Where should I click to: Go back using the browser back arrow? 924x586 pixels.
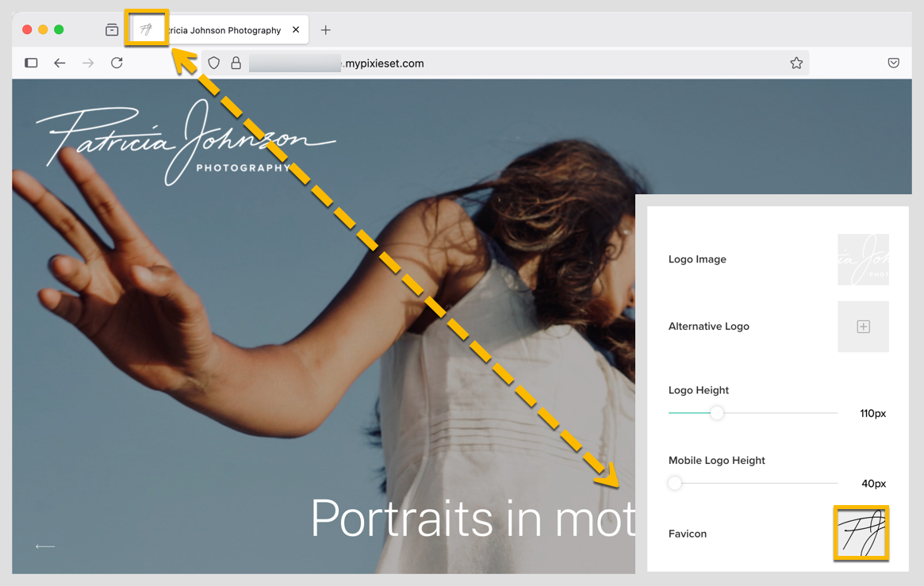tap(59, 63)
